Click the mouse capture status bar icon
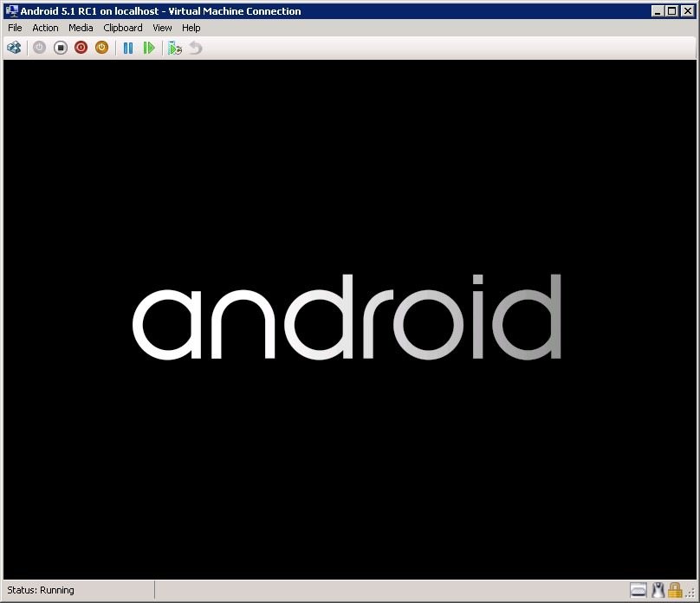700x603 pixels. tap(658, 589)
